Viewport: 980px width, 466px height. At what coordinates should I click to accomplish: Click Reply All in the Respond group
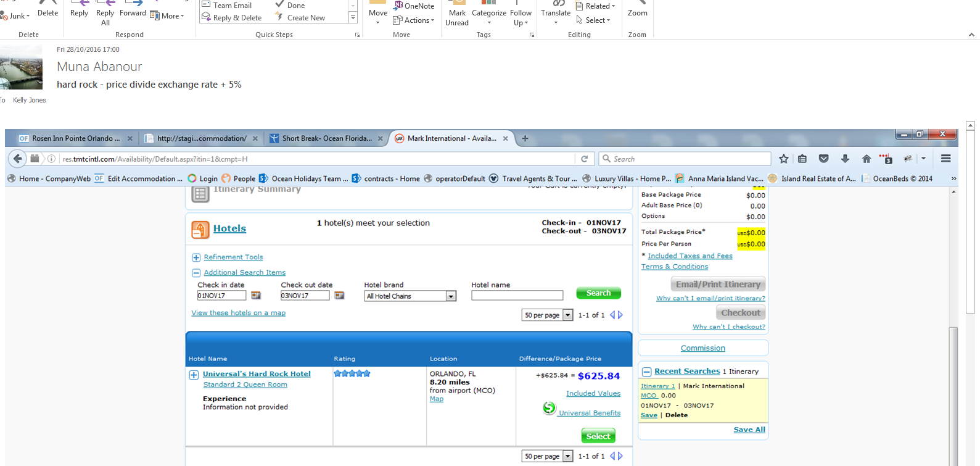point(105,13)
